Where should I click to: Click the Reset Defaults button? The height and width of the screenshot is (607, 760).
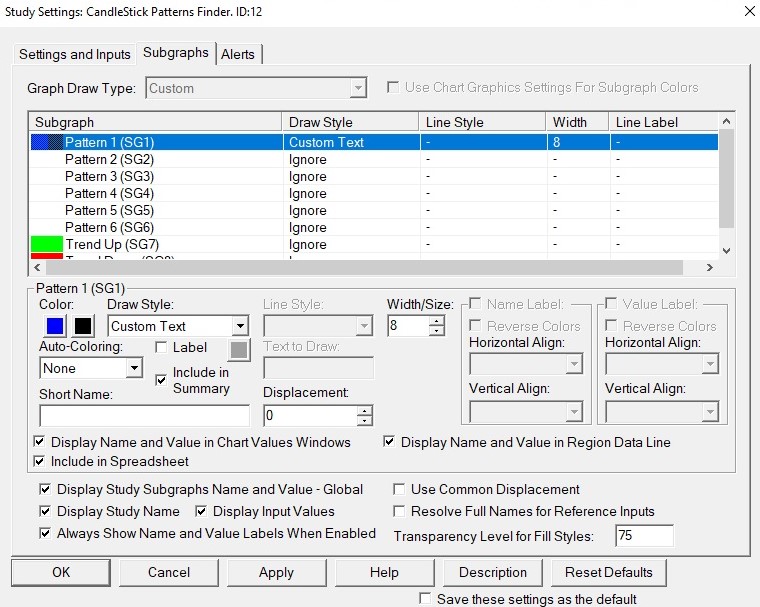(608, 573)
